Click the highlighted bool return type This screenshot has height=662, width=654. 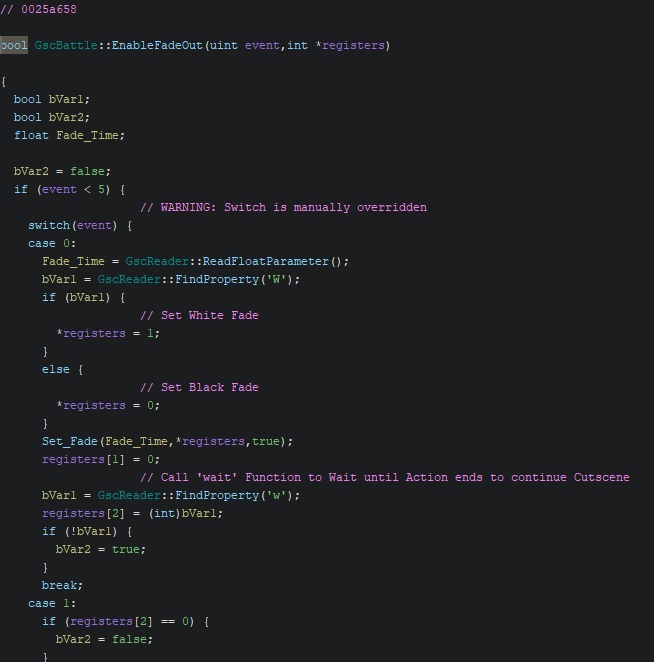pyautogui.click(x=14, y=46)
